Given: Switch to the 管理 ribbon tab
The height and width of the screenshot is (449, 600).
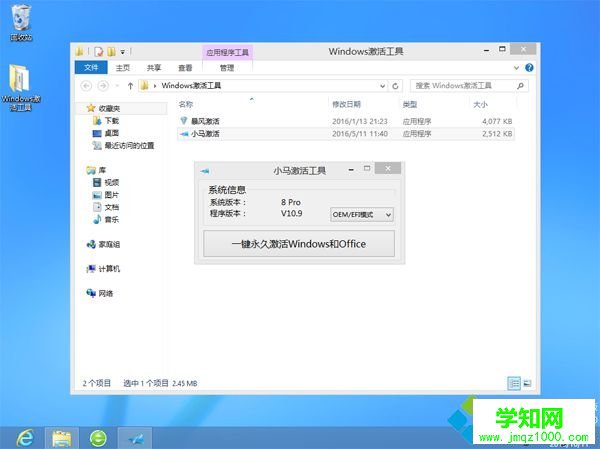Looking at the screenshot, I should pos(227,68).
